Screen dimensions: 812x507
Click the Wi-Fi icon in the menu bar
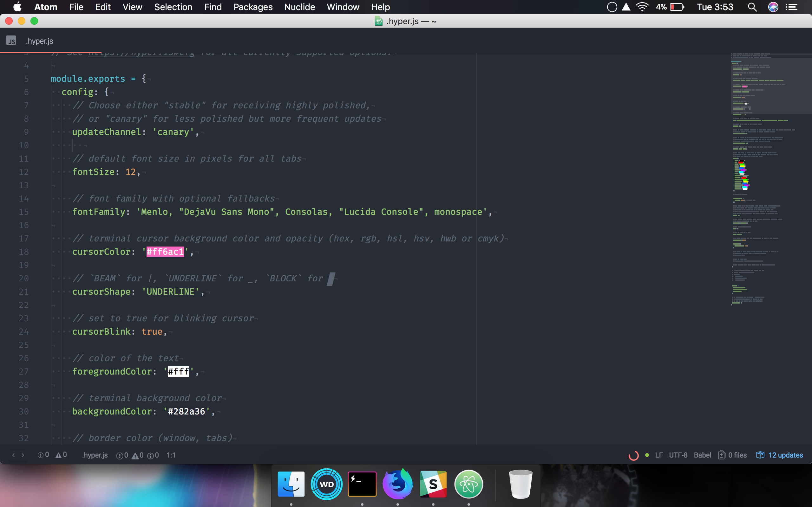click(642, 7)
